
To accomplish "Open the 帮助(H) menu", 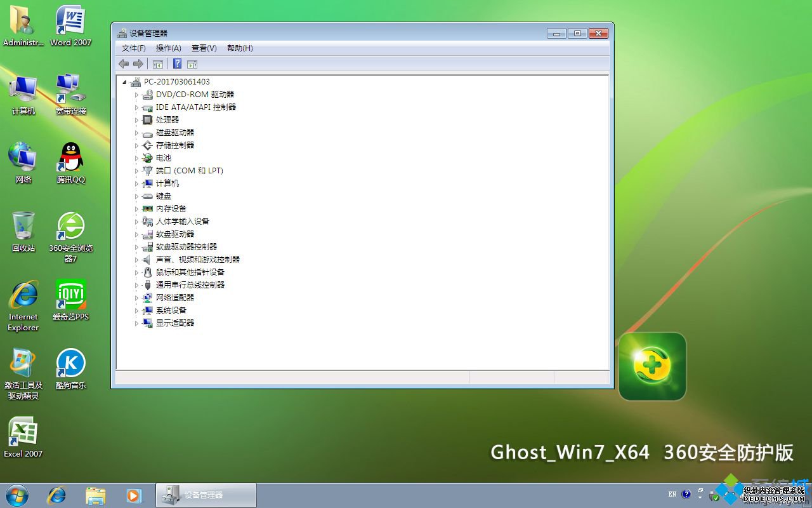I will click(x=240, y=48).
